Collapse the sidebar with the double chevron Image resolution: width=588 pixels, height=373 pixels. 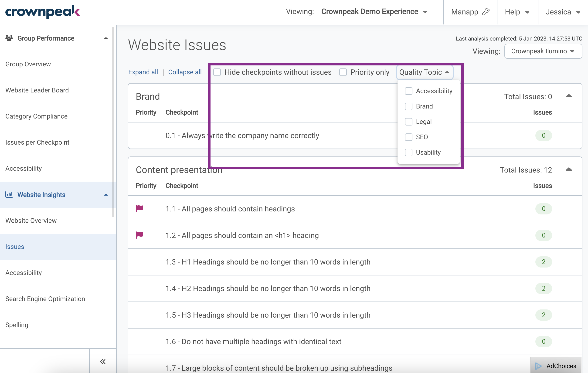tap(103, 362)
